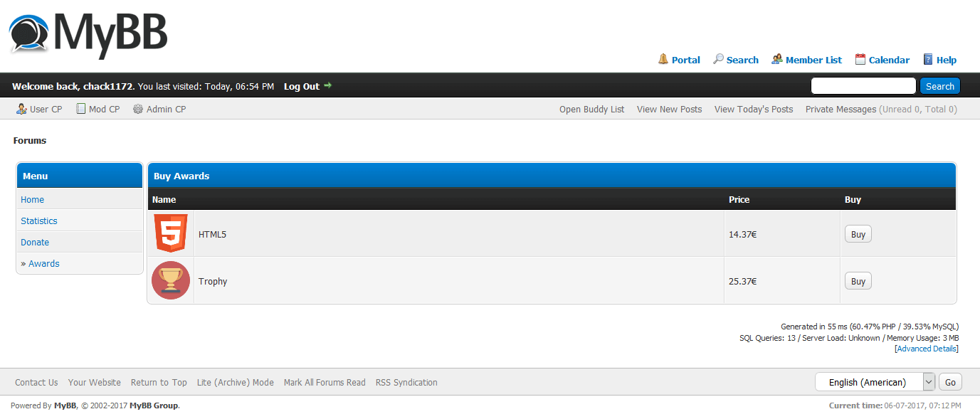
Task: Click the Calendar icon
Action: click(x=860, y=59)
